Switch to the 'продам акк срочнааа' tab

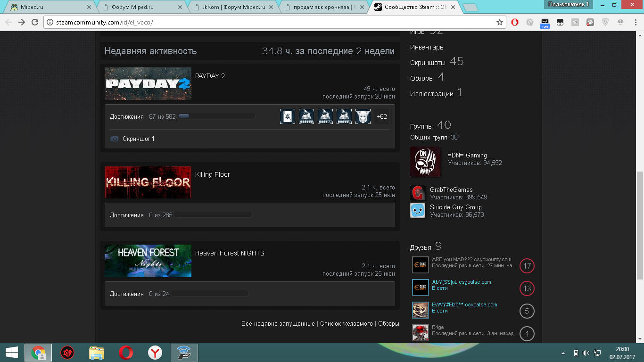(323, 7)
